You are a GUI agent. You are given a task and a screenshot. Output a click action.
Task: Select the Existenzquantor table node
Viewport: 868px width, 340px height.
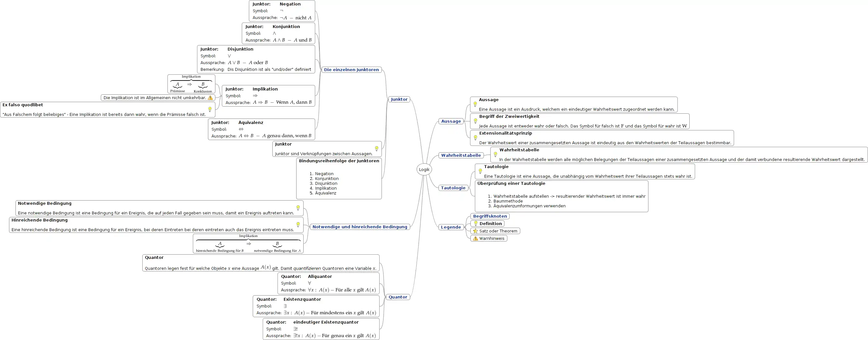pos(316,306)
